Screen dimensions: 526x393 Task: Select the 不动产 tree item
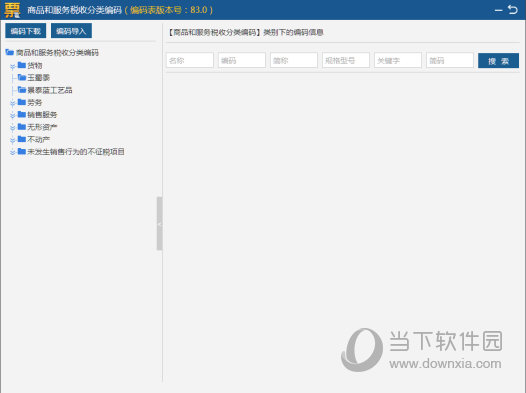click(x=39, y=139)
